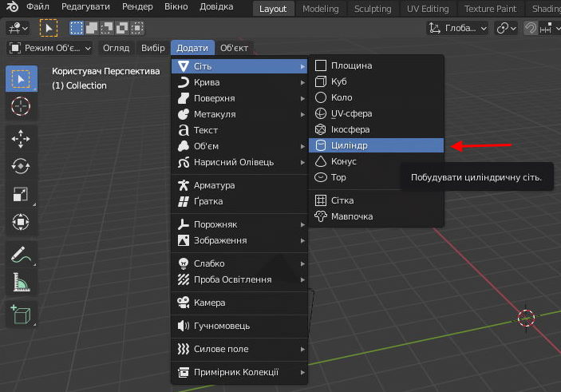
Task: Select the Add Cube tool
Action: (x=21, y=315)
